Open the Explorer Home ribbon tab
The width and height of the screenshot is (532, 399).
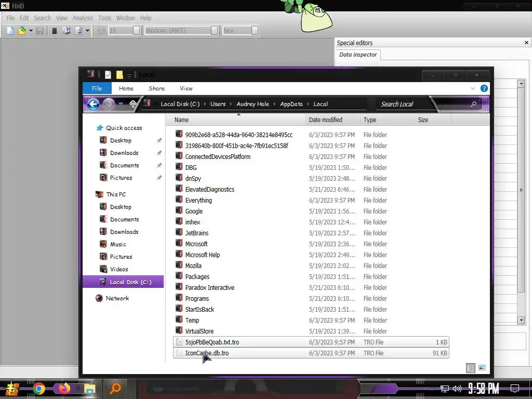pyautogui.click(x=126, y=88)
